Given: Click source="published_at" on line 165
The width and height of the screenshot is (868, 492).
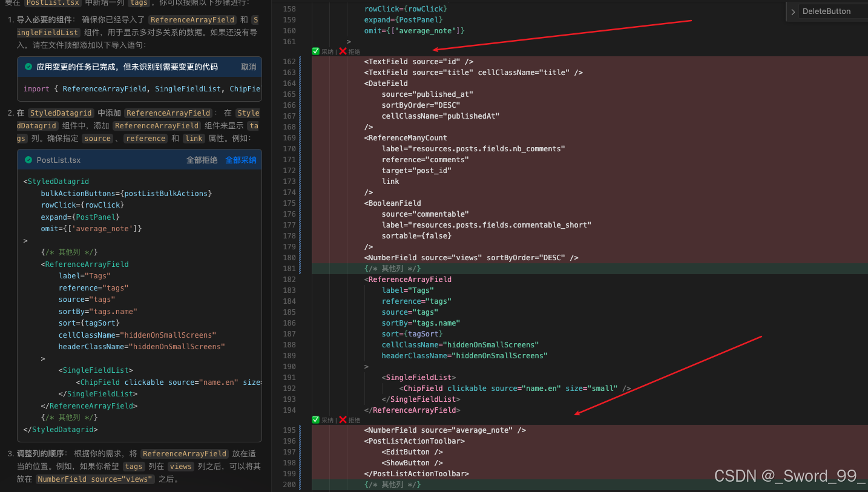Looking at the screenshot, I should point(427,94).
